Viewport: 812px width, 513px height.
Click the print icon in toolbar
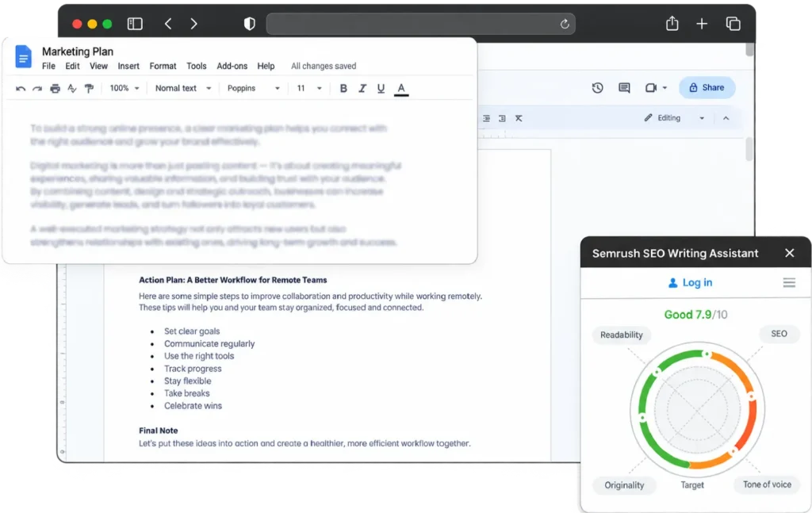pos(55,89)
